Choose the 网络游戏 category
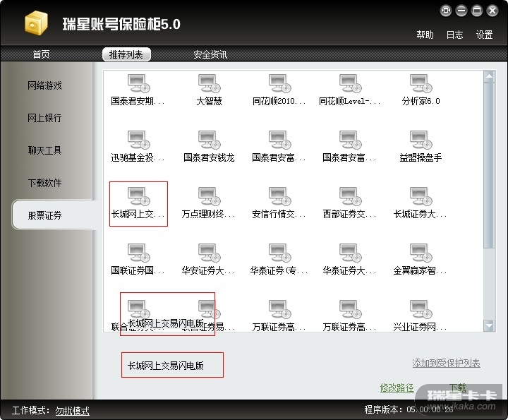 coord(44,85)
